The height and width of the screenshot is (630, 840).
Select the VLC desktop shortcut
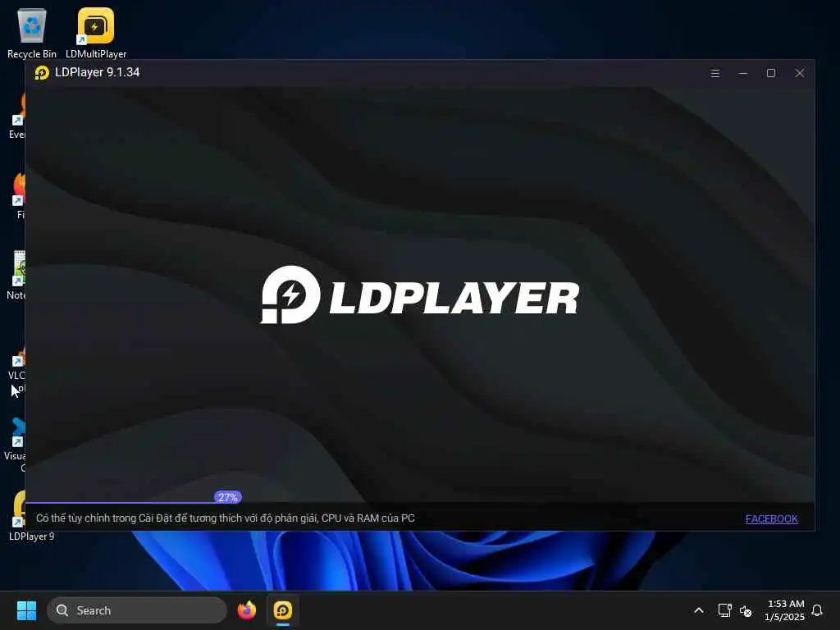[x=17, y=370]
